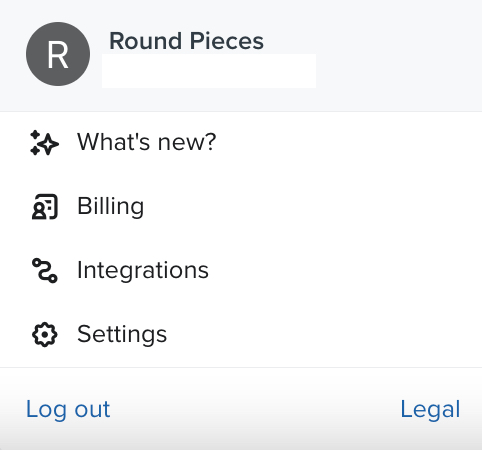Click the word Round in profile header
Screen dimensions: 482x450
(x=145, y=41)
